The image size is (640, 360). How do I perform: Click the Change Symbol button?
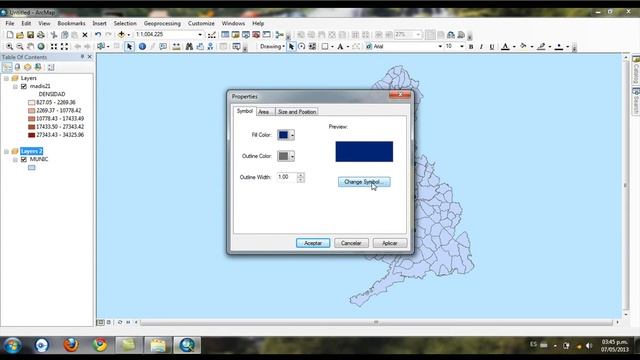click(364, 182)
